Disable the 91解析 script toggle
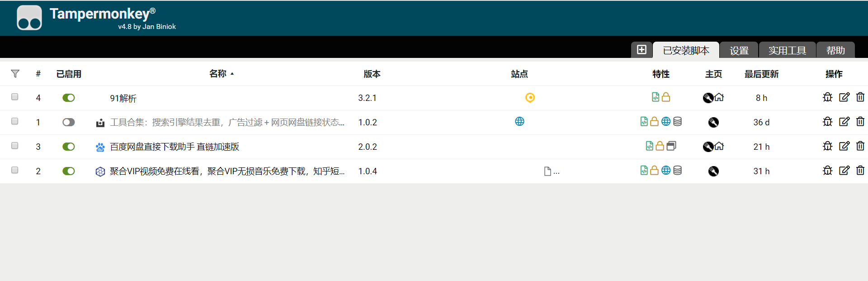The width and height of the screenshot is (868, 281). [x=69, y=98]
